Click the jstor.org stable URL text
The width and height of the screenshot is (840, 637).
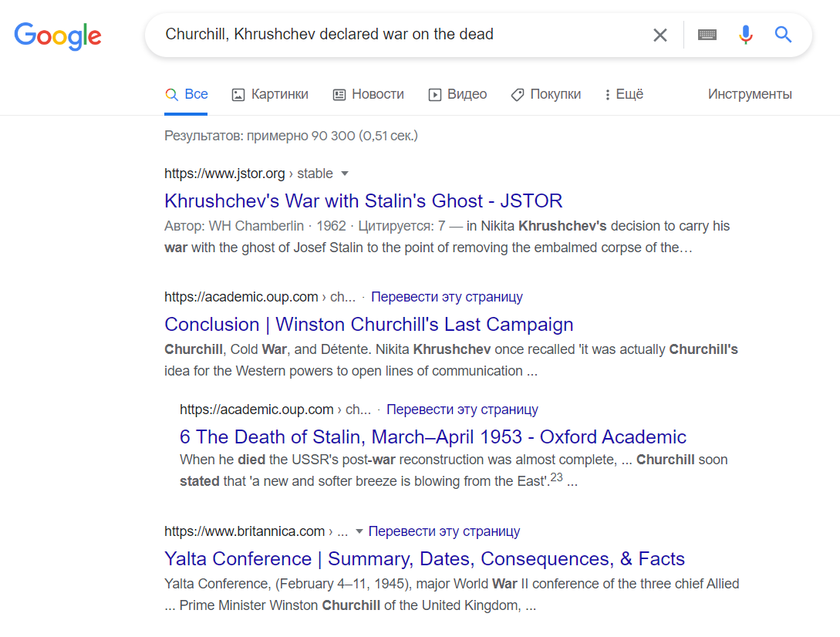click(248, 174)
